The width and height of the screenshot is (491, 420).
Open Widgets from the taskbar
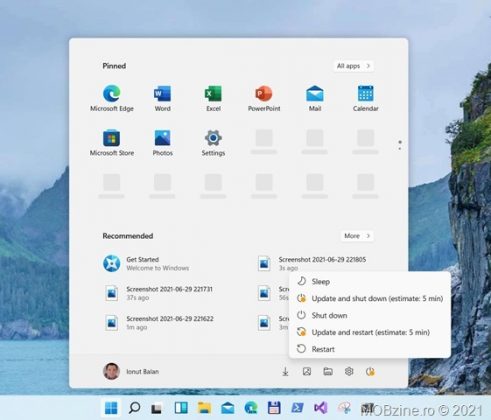pos(181,407)
